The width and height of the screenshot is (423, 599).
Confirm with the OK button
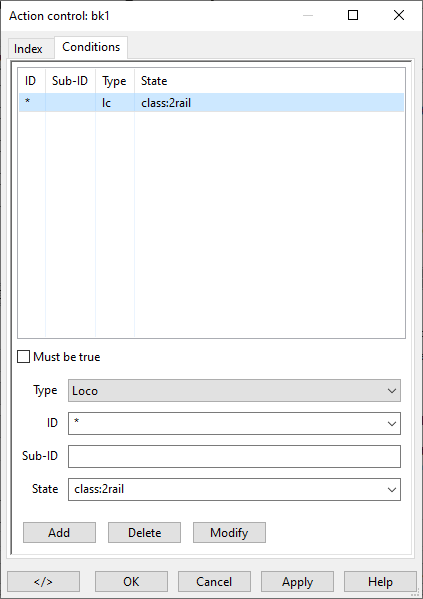click(131, 581)
